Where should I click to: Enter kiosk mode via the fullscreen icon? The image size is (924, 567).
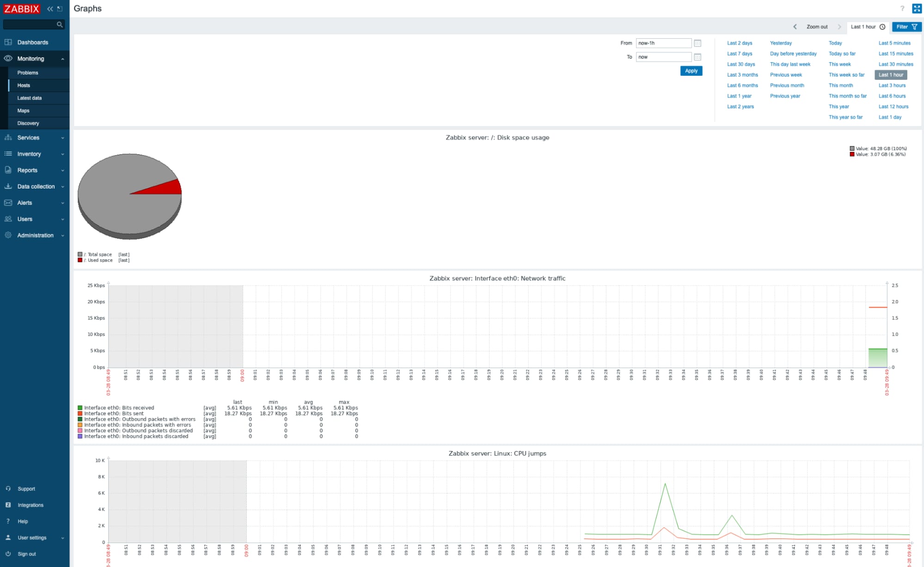(917, 8)
